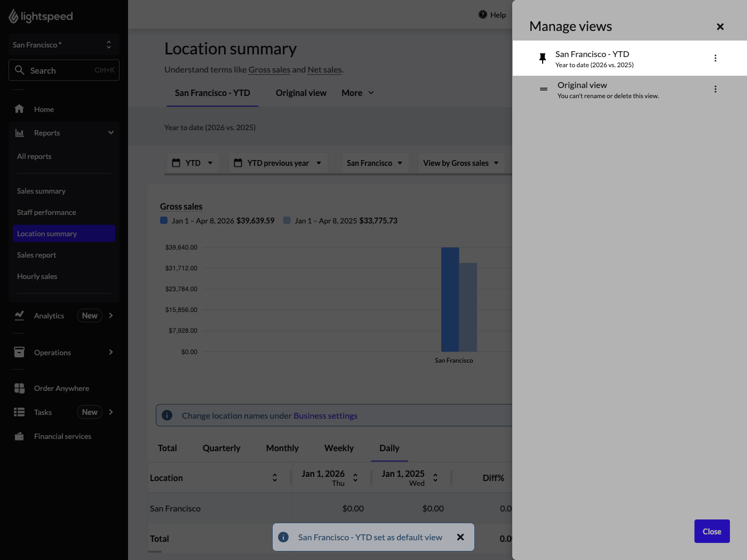Open the View by Gross sales dropdown

coord(460,163)
